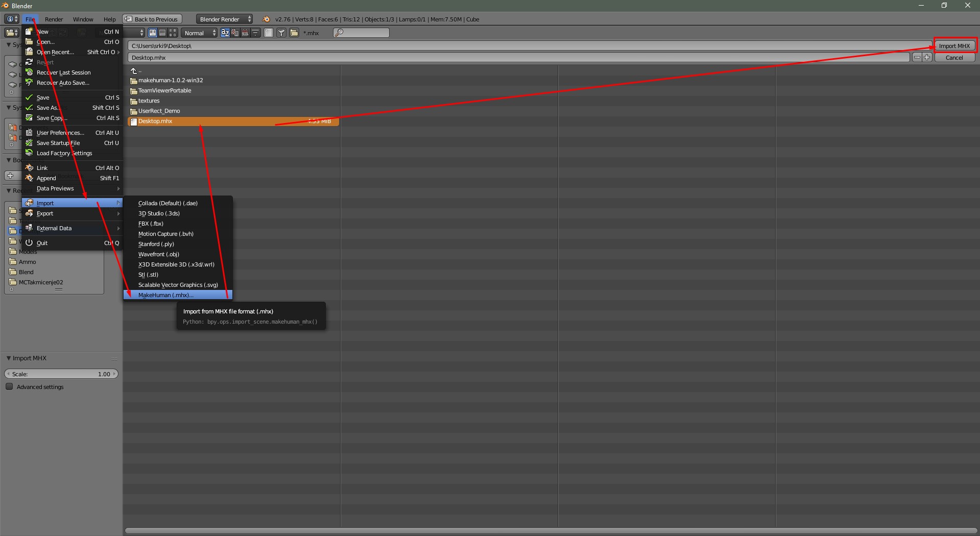Click the Append icon in File menu
Viewport: 980px width, 536px height.
click(x=29, y=178)
